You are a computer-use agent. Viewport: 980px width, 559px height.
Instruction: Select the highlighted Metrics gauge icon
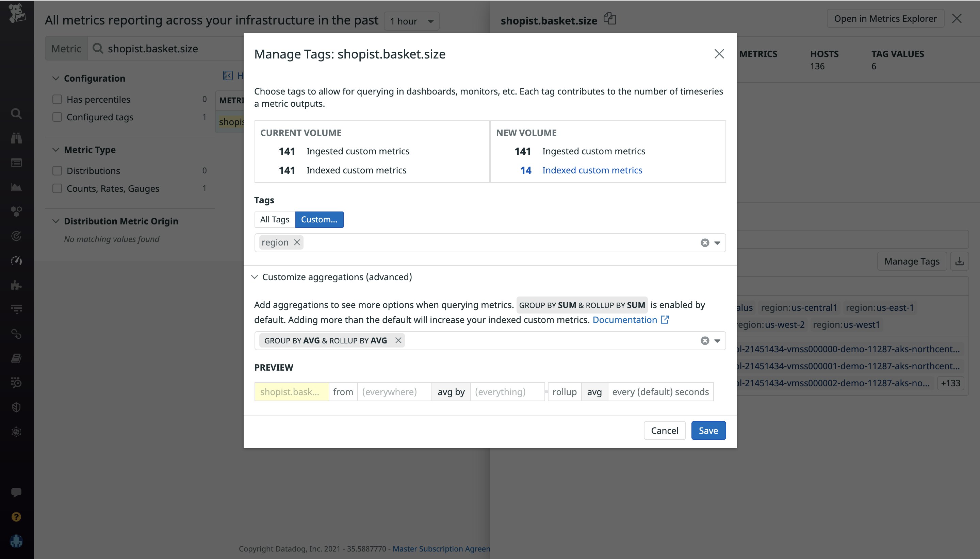16,260
